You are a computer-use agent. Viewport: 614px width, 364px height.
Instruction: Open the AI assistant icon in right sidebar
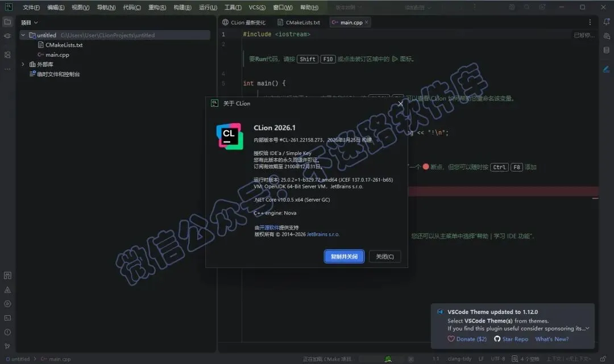point(606,36)
